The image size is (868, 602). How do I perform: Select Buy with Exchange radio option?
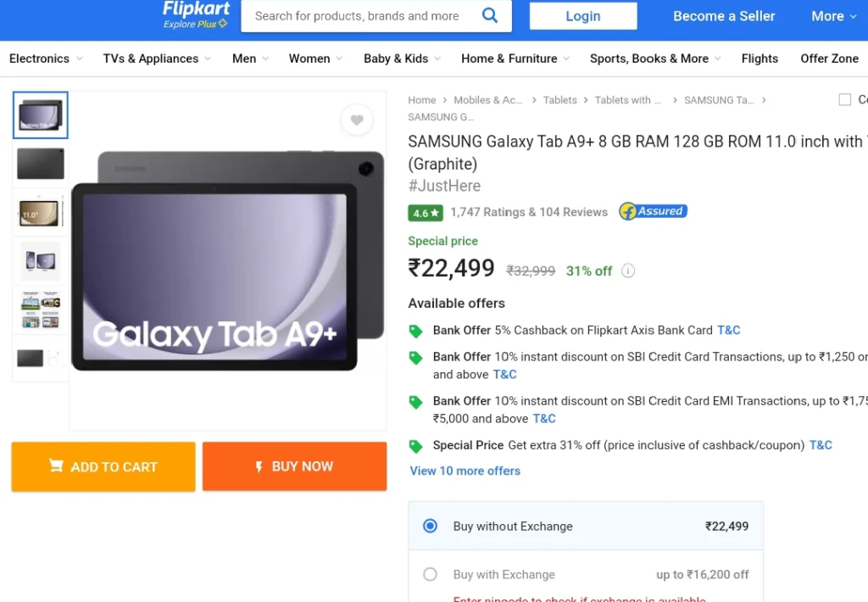click(430, 574)
